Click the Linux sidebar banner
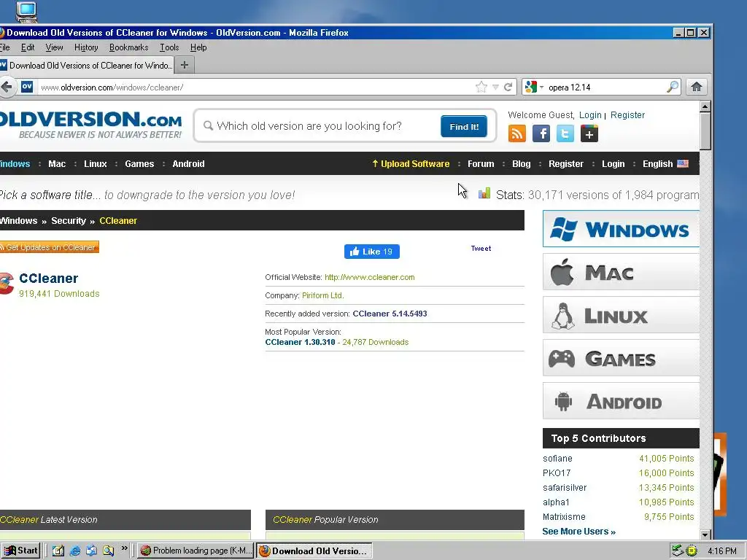The image size is (747, 560). pyautogui.click(x=621, y=315)
